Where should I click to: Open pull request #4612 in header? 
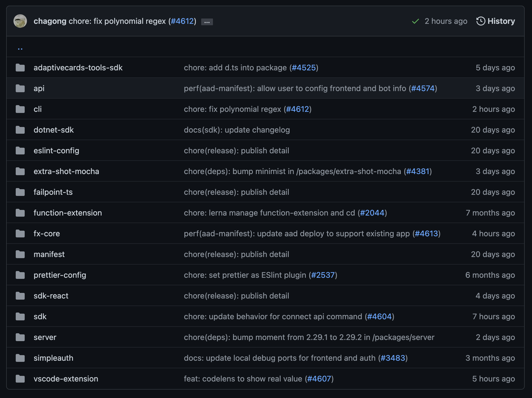pos(182,21)
